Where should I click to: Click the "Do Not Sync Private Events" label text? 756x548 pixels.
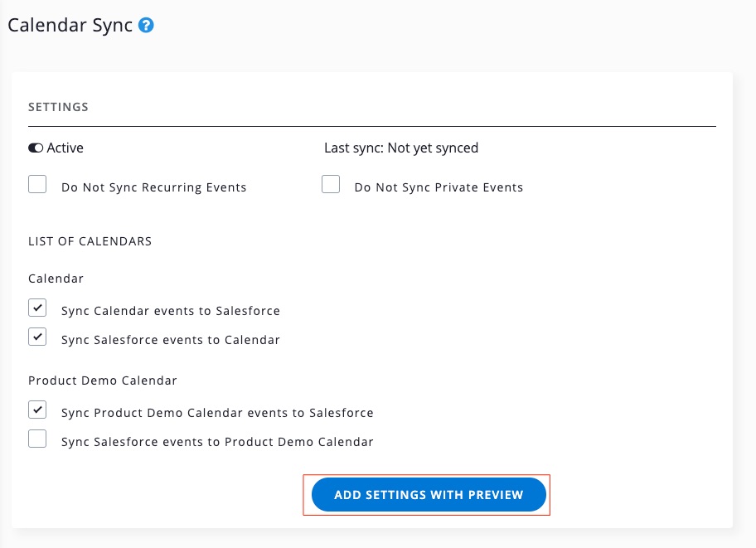coord(439,187)
